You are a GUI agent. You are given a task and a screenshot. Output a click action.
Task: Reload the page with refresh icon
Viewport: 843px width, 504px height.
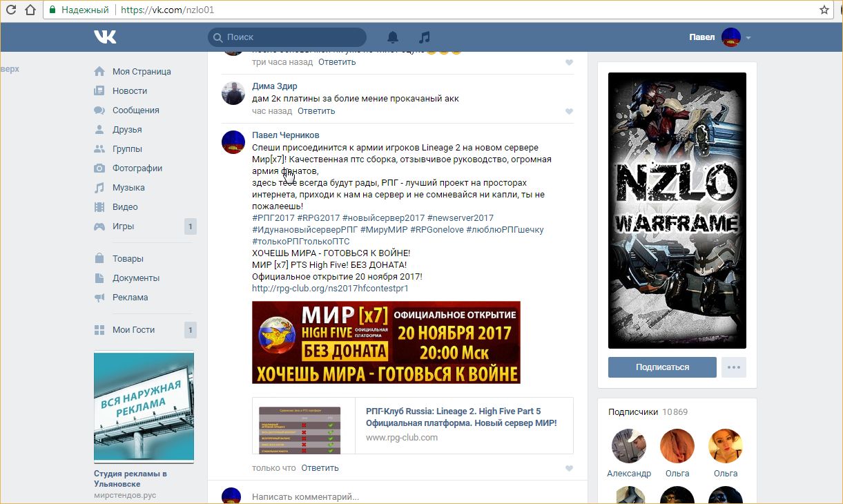tap(30, 10)
